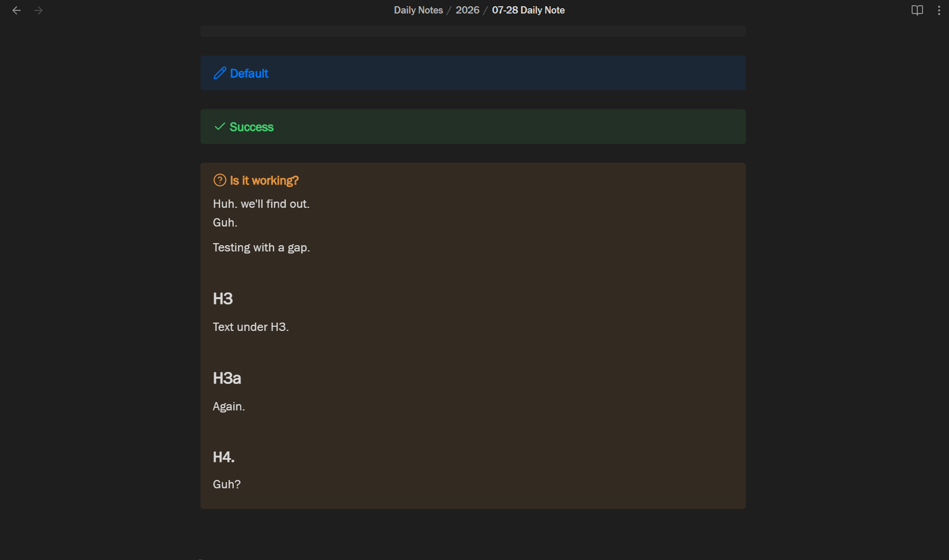
Task: Fold the "Is it working?" callout
Action: click(264, 180)
